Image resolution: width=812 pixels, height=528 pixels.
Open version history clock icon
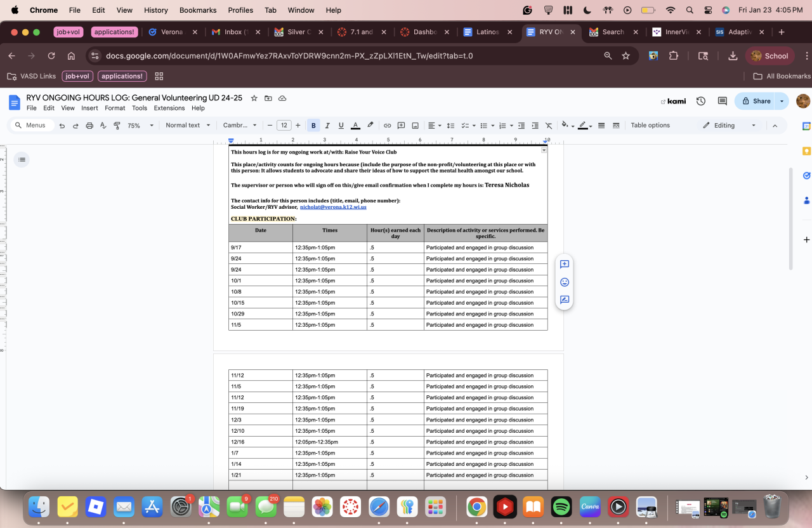(x=701, y=101)
